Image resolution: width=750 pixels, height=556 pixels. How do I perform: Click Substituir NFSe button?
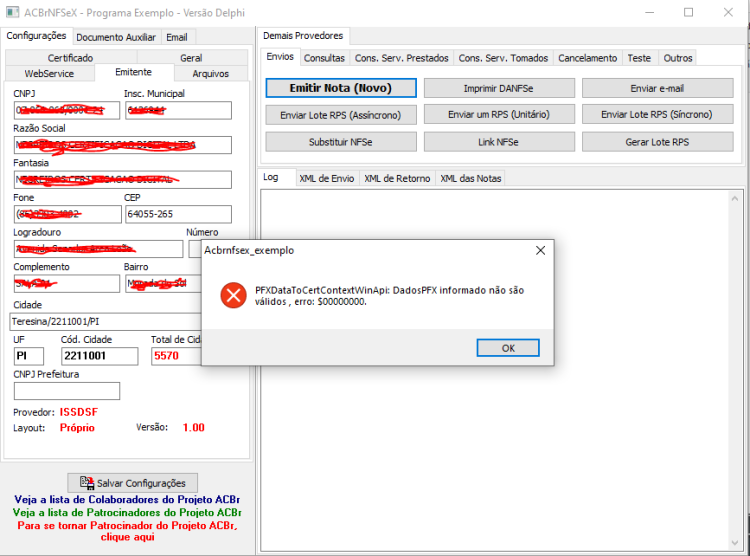click(x=341, y=142)
